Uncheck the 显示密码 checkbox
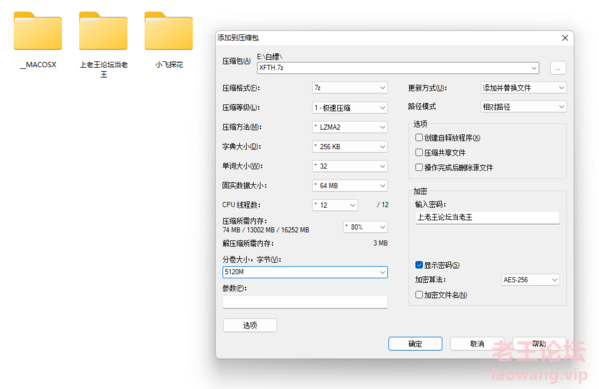Screen dimensions: 599x389 point(419,265)
